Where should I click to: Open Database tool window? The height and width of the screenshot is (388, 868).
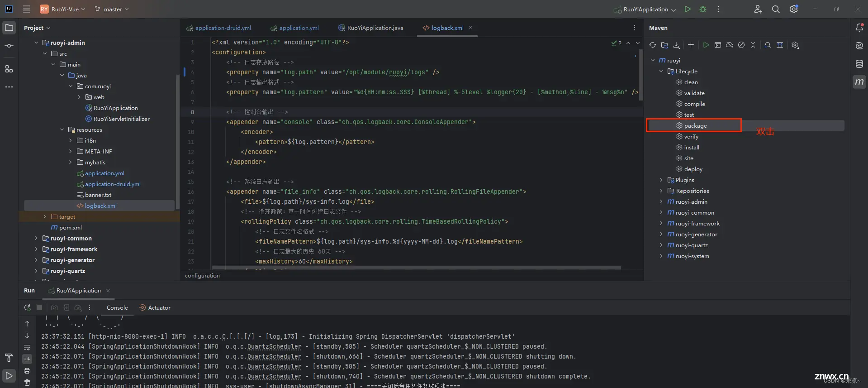859,64
